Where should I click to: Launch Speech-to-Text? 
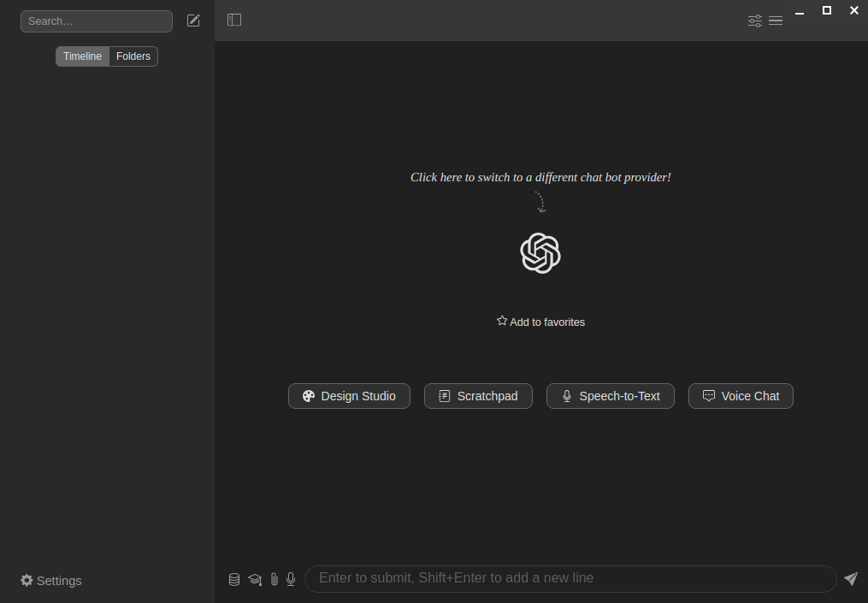[611, 396]
